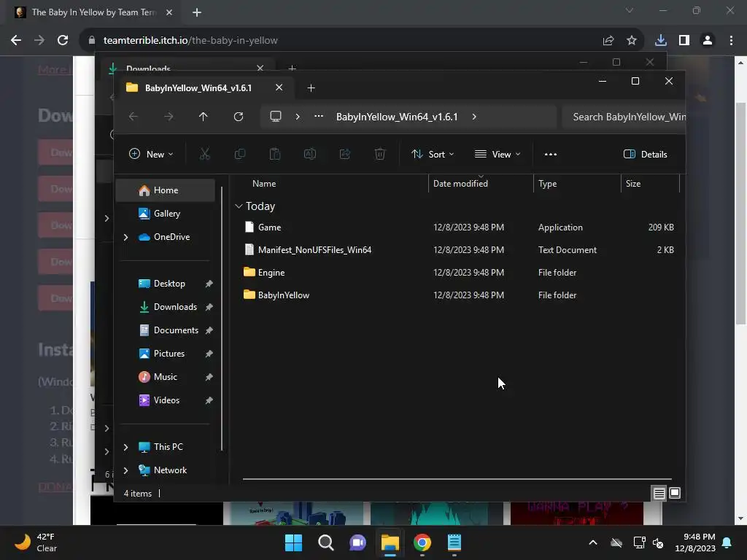The height and width of the screenshot is (560, 747).
Task: Open Notepad from the taskbar
Action: pos(454,542)
